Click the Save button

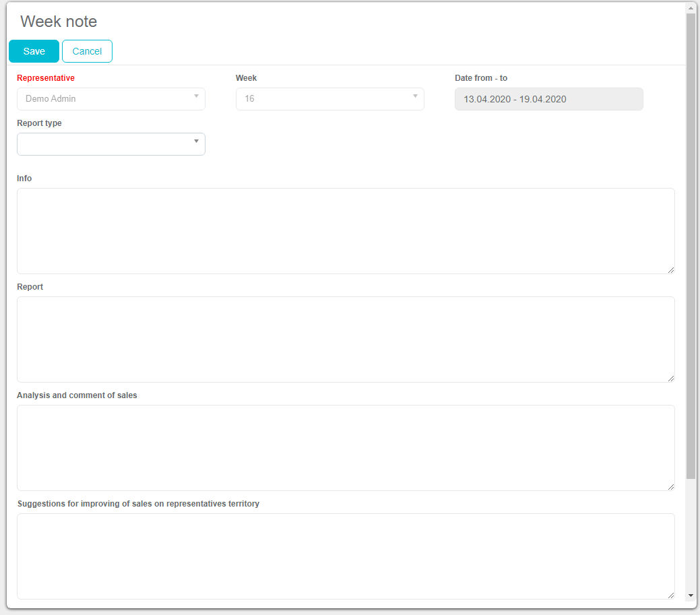pos(34,51)
